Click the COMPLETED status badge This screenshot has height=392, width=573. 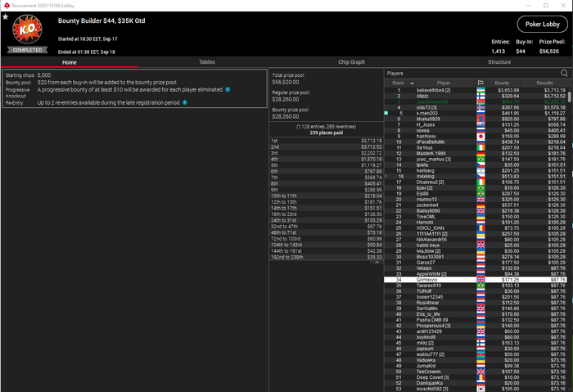point(27,50)
